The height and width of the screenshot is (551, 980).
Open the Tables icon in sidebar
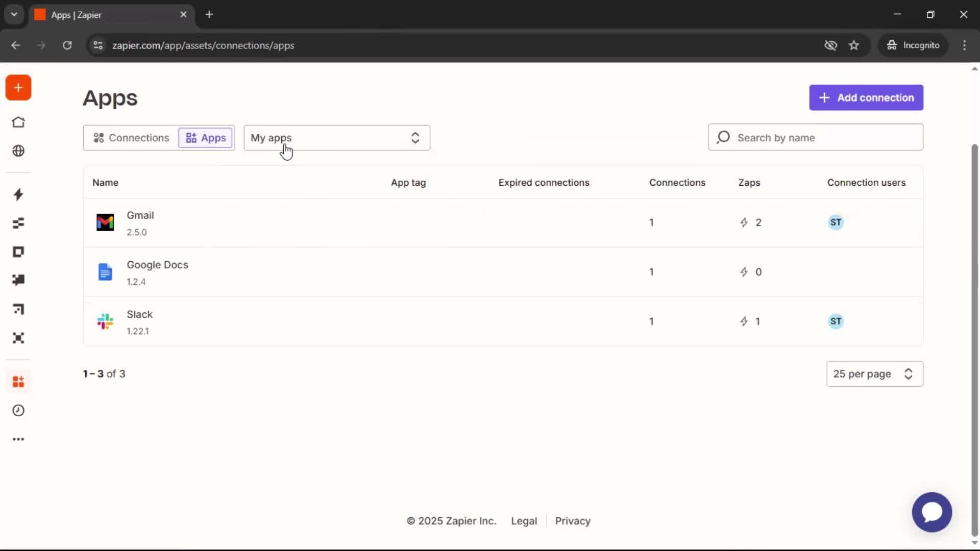[x=18, y=223]
